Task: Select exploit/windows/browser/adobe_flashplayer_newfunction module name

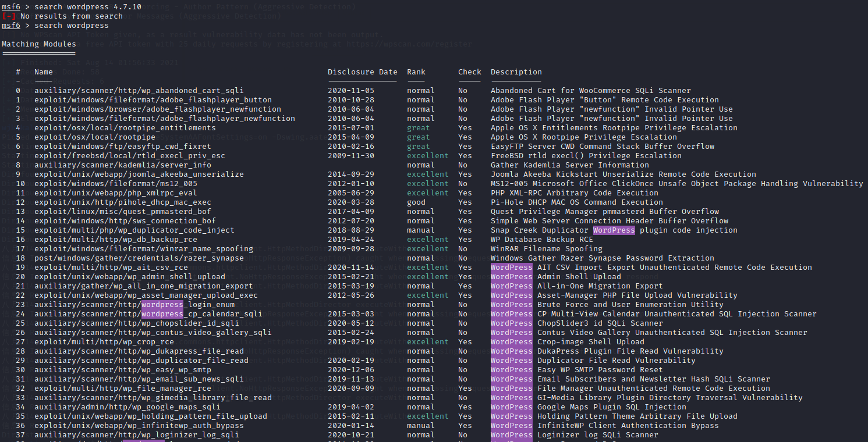Action: [158, 109]
